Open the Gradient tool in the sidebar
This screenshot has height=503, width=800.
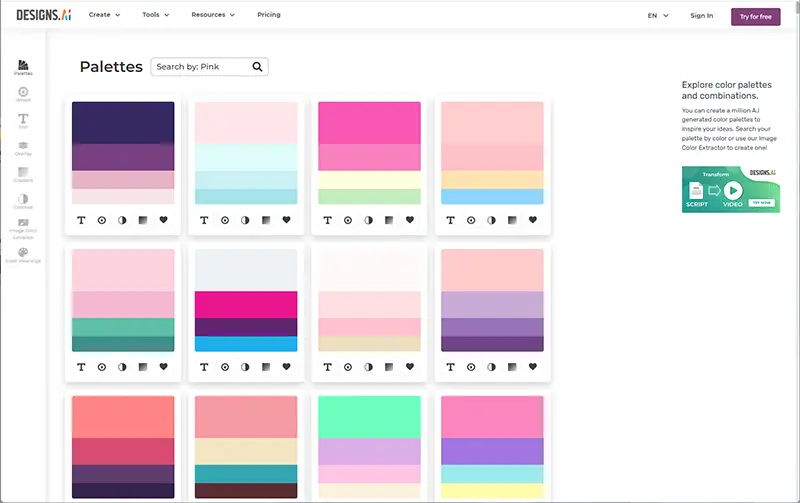[23, 173]
